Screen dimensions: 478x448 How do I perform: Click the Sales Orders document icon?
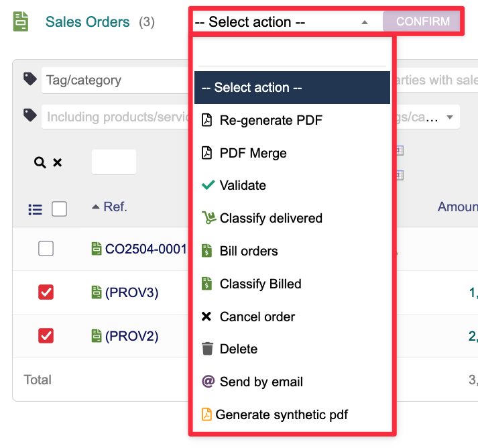click(x=21, y=21)
